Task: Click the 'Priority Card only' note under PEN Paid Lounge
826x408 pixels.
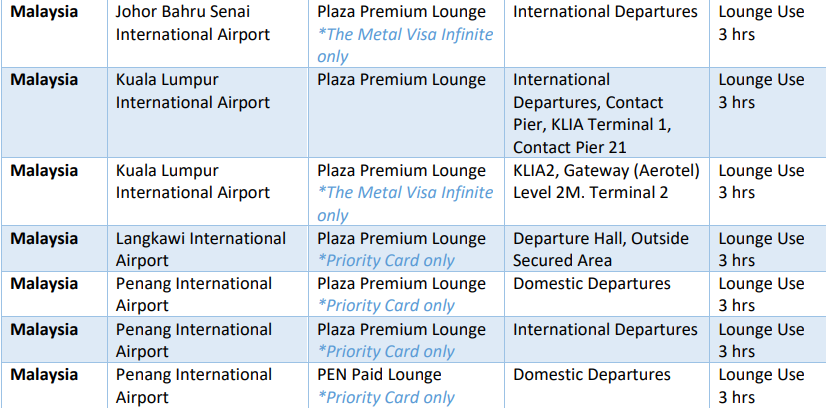Action: [x=386, y=397]
